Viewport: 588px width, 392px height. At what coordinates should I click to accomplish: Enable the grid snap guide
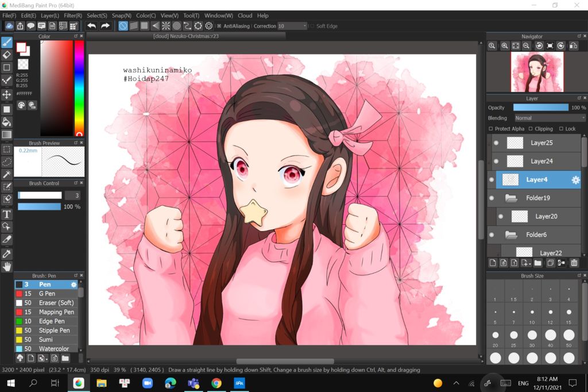(x=144, y=26)
